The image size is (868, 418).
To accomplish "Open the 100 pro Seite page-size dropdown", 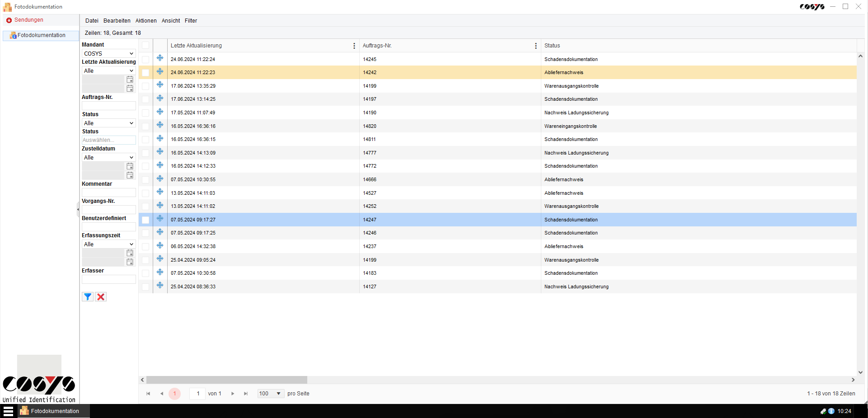I will click(271, 394).
